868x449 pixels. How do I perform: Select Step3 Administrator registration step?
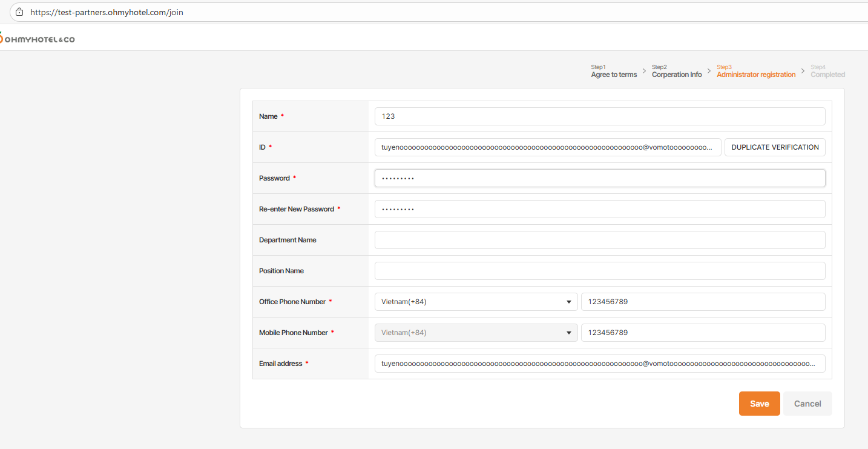756,72
